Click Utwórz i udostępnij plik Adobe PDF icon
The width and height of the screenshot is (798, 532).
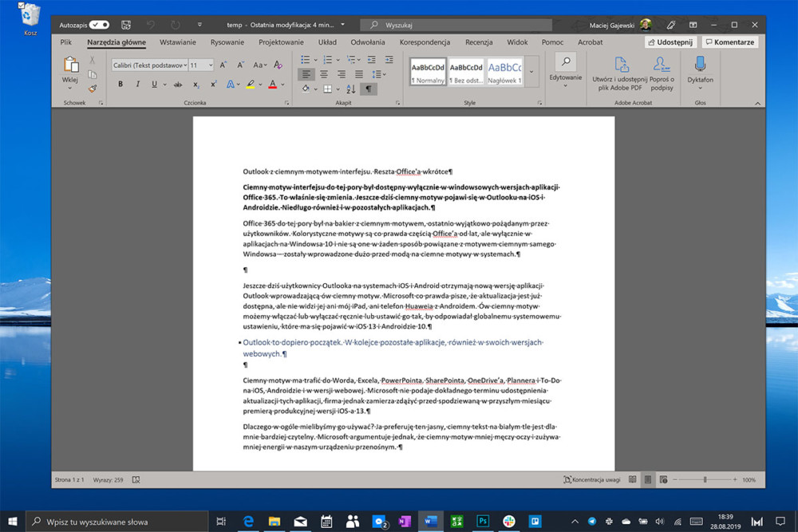point(620,65)
